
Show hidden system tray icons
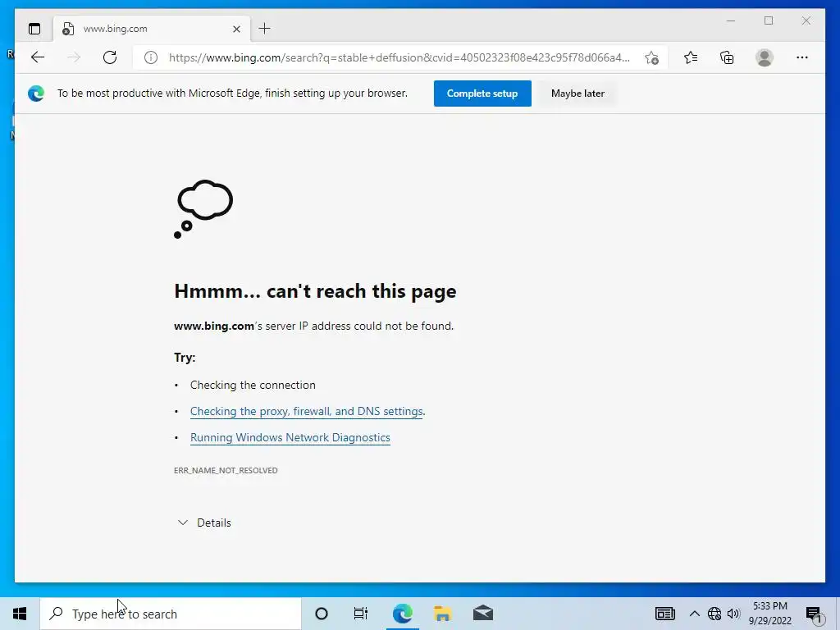pyautogui.click(x=694, y=614)
